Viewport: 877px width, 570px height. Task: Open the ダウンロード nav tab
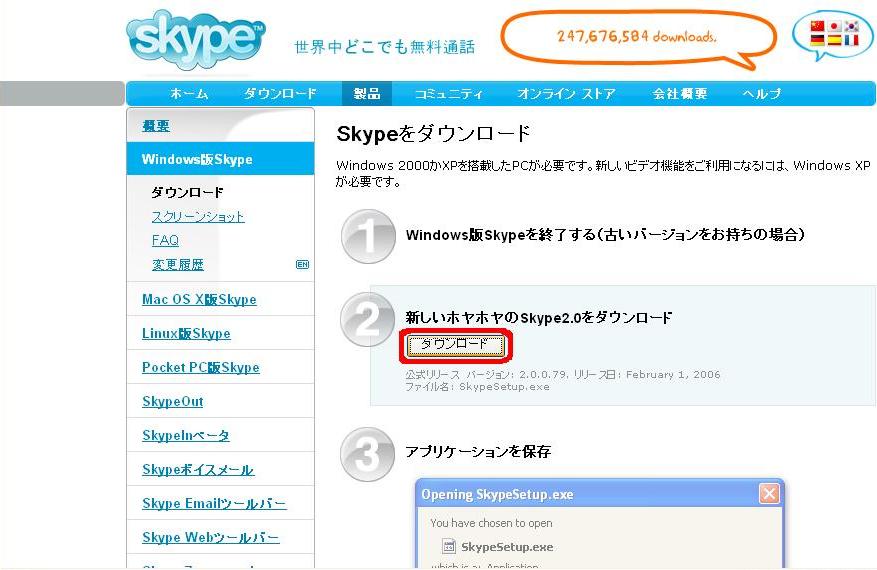click(x=280, y=93)
